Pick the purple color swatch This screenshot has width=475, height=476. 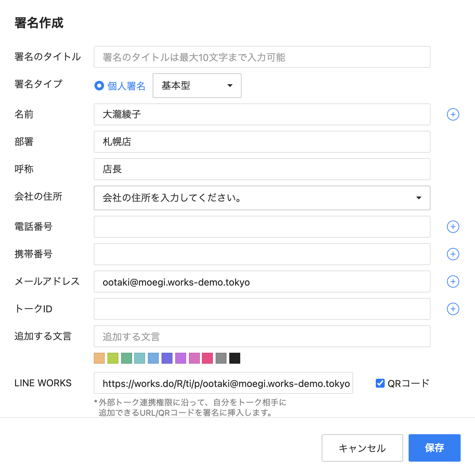pos(181,358)
